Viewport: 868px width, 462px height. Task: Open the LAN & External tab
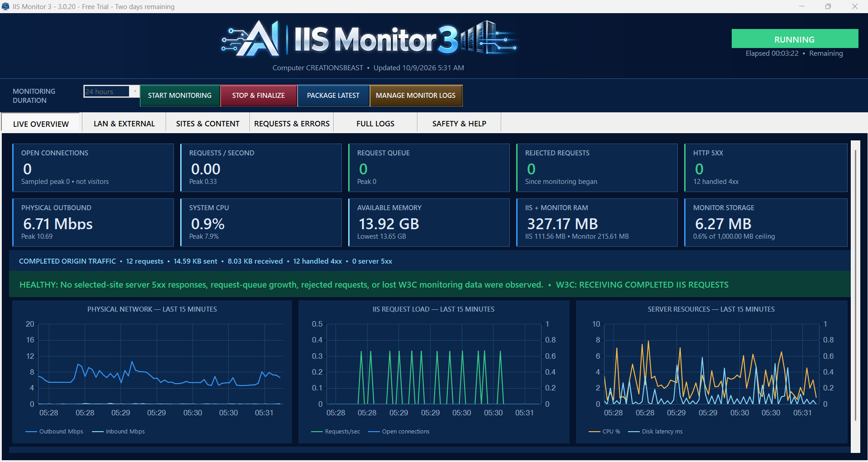[124, 123]
